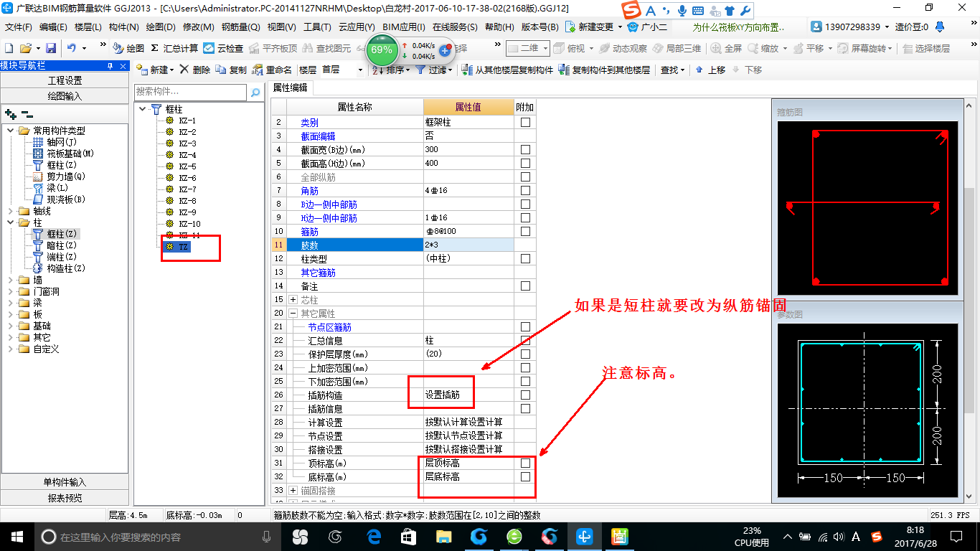Move item up with 上移
The width and height of the screenshot is (980, 551).
[710, 70]
